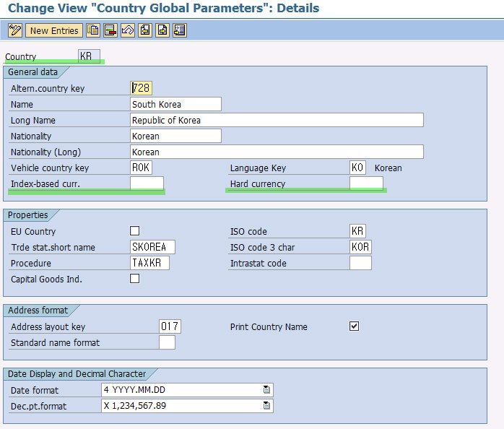Select Date Display and Decimal Character header
Viewport: 504px width, 429px height.
coord(77,374)
